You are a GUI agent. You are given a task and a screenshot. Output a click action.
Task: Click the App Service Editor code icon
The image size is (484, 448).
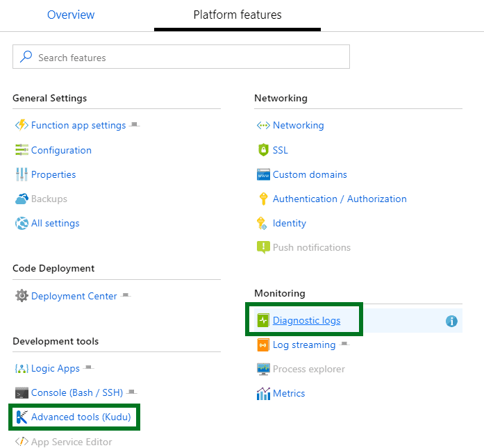pos(22,442)
